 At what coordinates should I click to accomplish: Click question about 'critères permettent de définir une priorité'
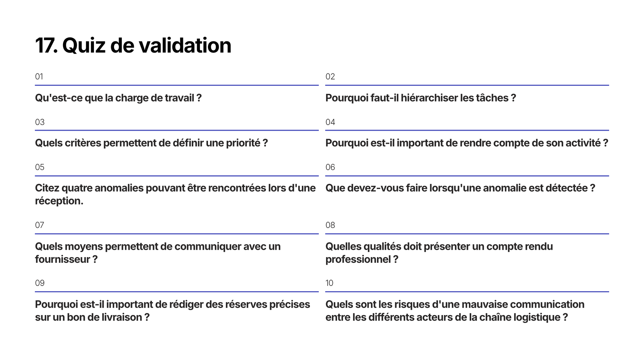tap(151, 143)
